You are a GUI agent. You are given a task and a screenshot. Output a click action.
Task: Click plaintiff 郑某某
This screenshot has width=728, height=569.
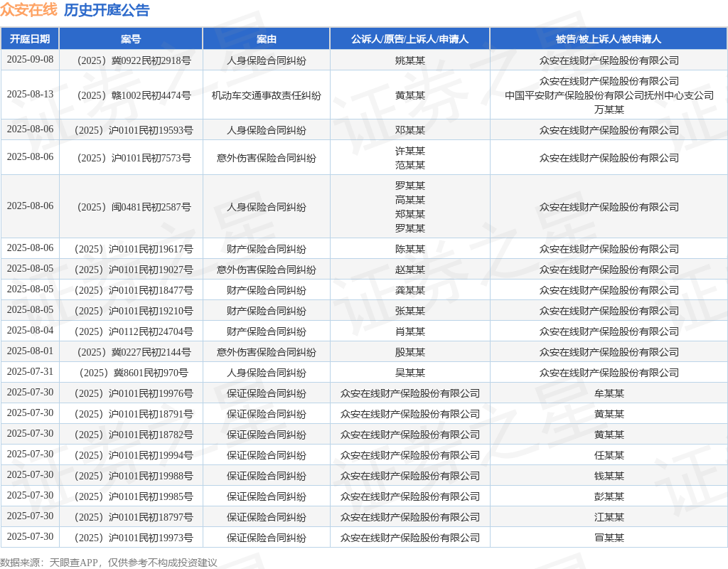pos(410,214)
